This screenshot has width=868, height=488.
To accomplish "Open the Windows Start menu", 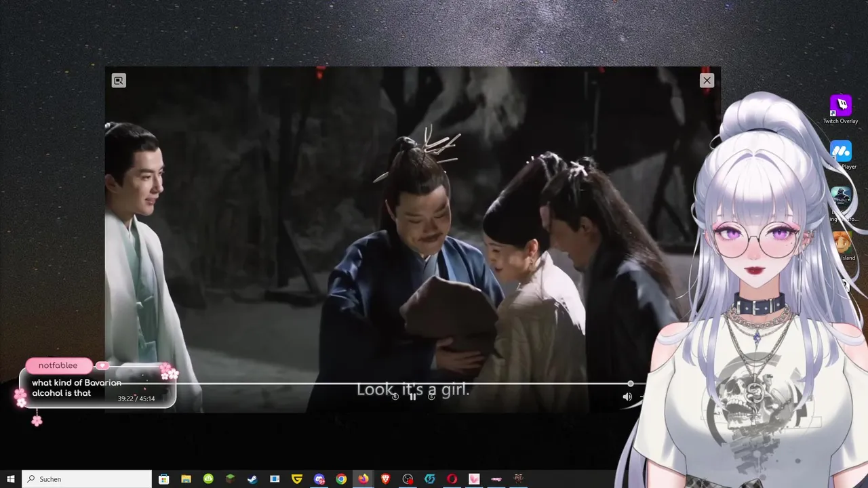I will (x=11, y=479).
